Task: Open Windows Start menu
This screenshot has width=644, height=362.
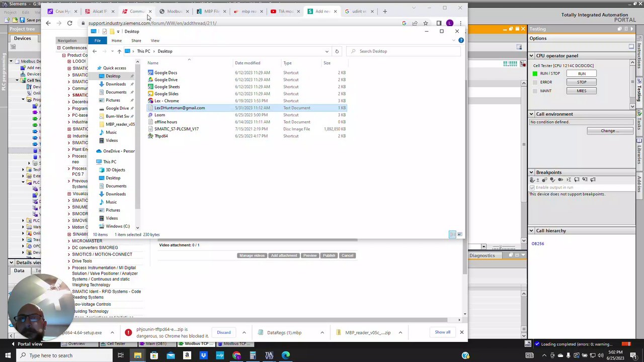Action: [x=8, y=355]
